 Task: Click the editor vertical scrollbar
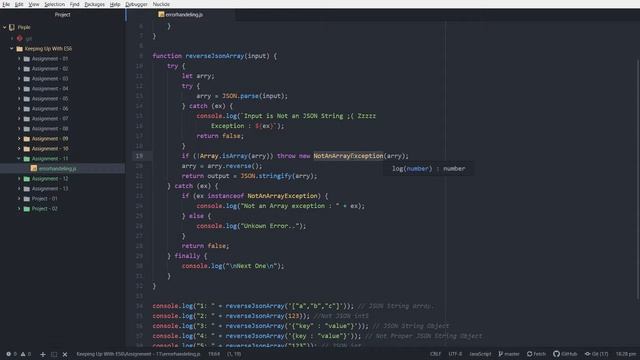[638, 180]
